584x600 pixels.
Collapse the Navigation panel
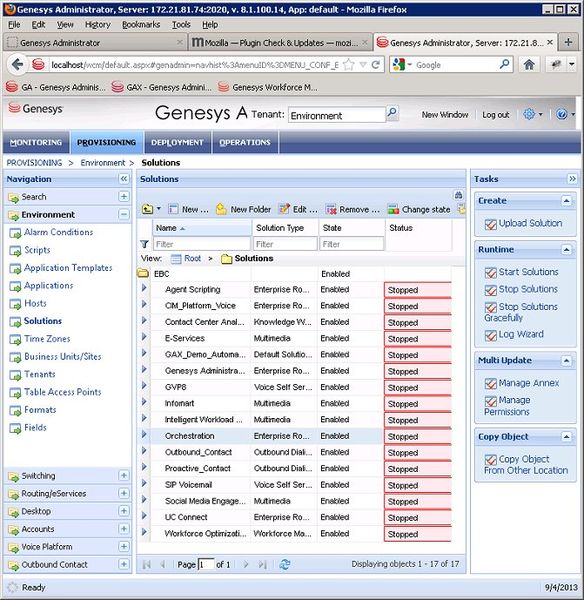point(124,179)
